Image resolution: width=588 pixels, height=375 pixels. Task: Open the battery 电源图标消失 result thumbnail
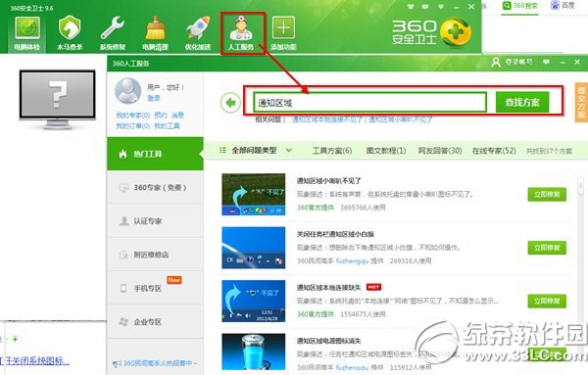coord(254,352)
